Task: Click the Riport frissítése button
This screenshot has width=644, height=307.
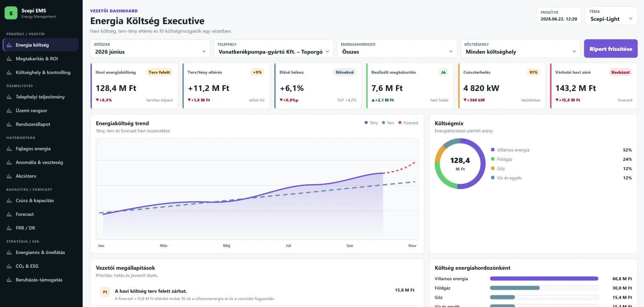Action: tap(611, 49)
